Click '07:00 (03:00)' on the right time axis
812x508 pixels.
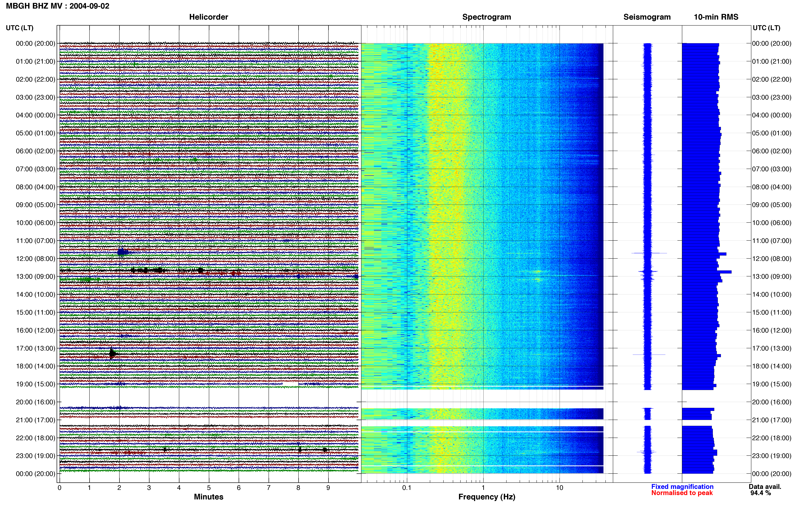(x=772, y=169)
